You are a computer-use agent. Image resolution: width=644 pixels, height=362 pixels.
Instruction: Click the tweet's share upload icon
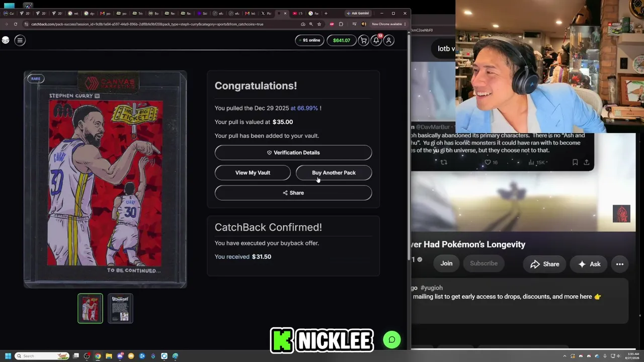tap(587, 162)
